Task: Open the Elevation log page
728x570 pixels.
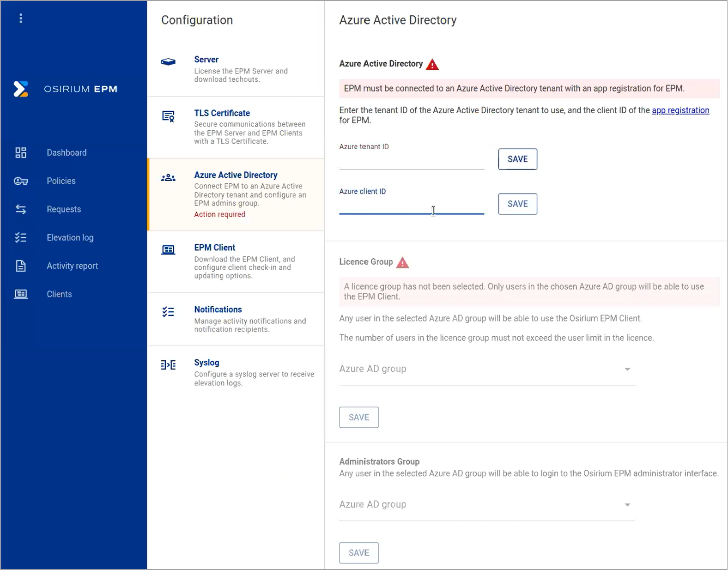Action: pyautogui.click(x=70, y=237)
